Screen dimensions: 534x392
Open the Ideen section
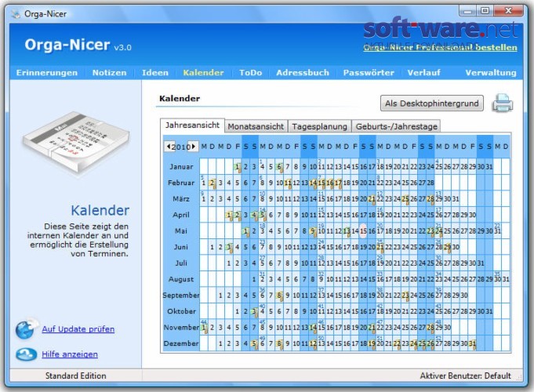[x=155, y=73]
